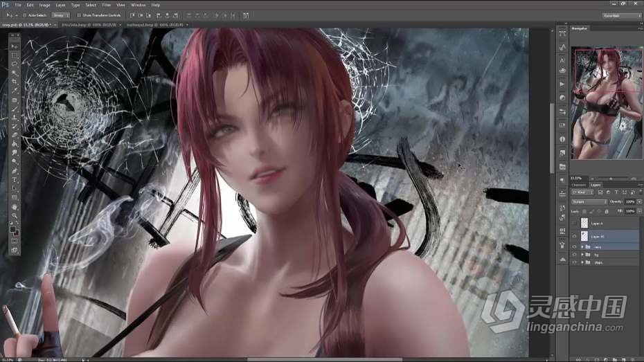Click the Auto-Align Layers icon in options bar
The height and width of the screenshot is (362, 644).
246,15
